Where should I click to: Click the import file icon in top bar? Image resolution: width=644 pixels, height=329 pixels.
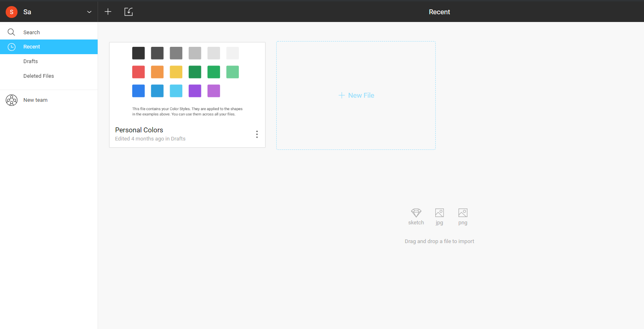[129, 12]
